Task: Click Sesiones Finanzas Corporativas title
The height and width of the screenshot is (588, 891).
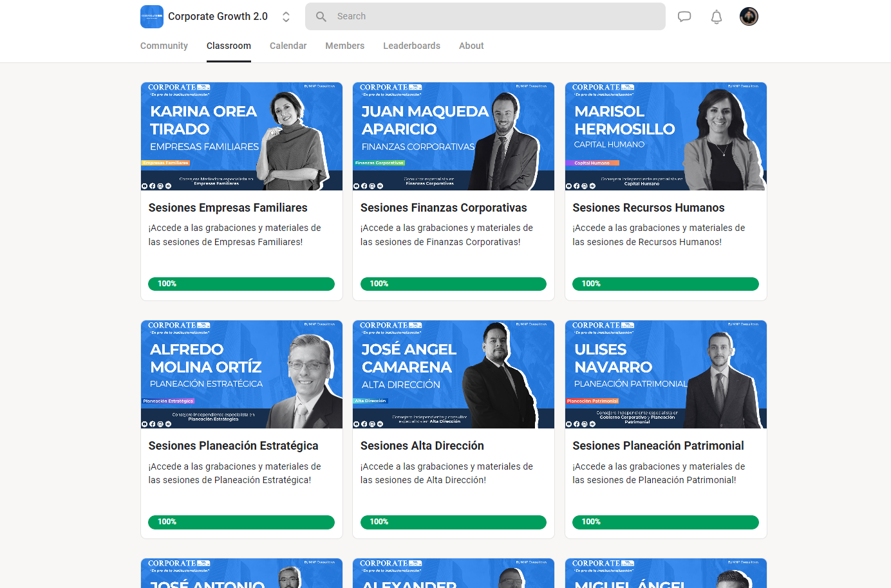Action: click(x=444, y=208)
